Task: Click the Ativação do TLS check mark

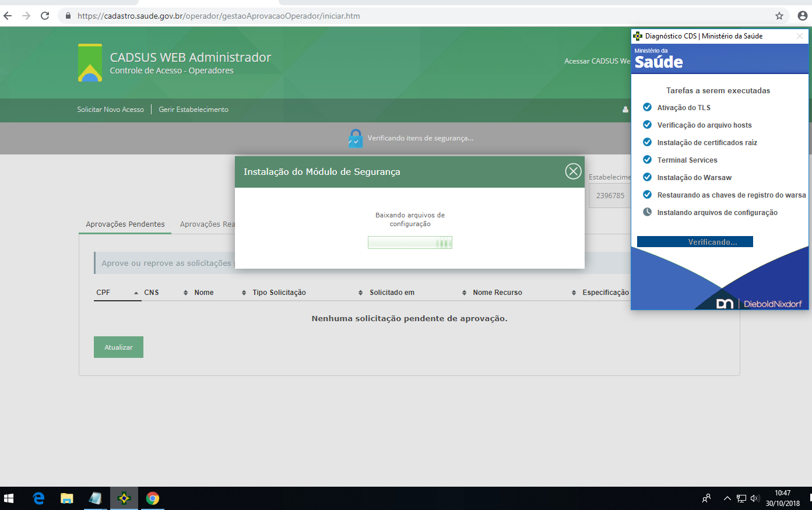Action: 647,107
